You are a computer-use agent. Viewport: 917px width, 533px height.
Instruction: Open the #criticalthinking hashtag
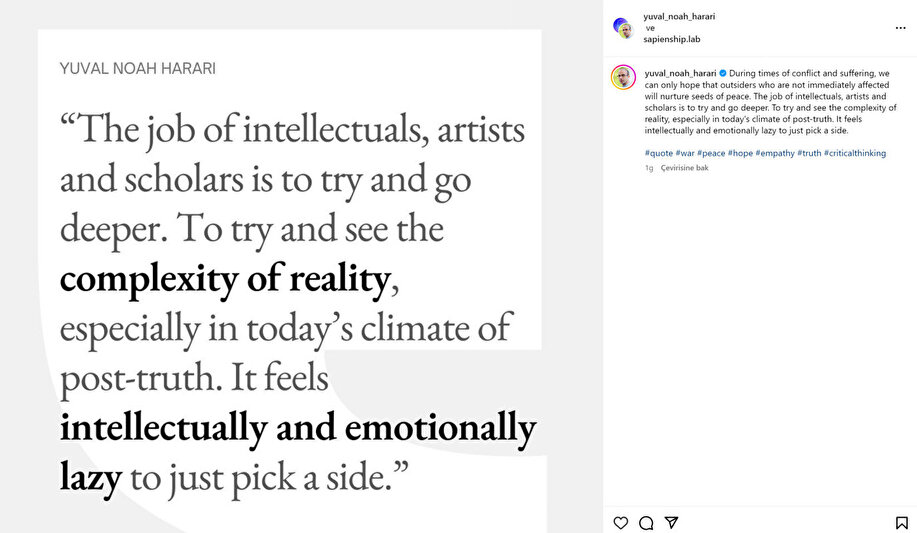tap(855, 153)
